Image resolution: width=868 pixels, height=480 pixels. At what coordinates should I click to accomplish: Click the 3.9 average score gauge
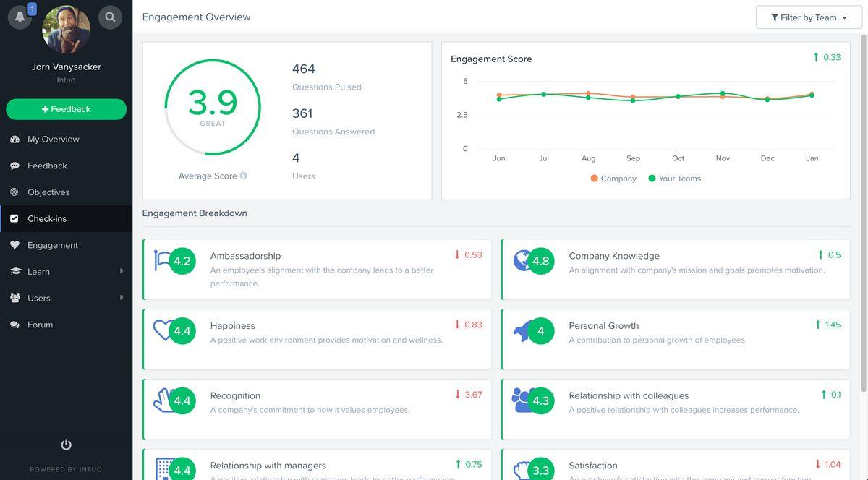[x=213, y=107]
